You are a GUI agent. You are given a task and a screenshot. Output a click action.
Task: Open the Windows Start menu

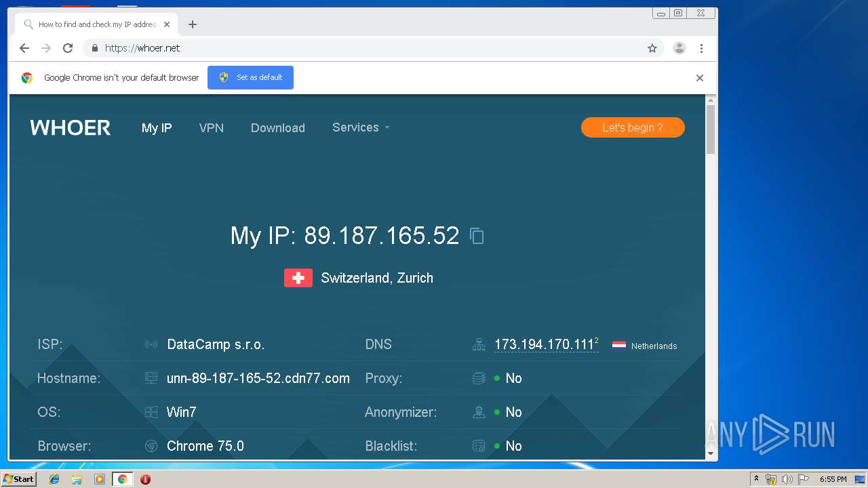click(x=18, y=479)
